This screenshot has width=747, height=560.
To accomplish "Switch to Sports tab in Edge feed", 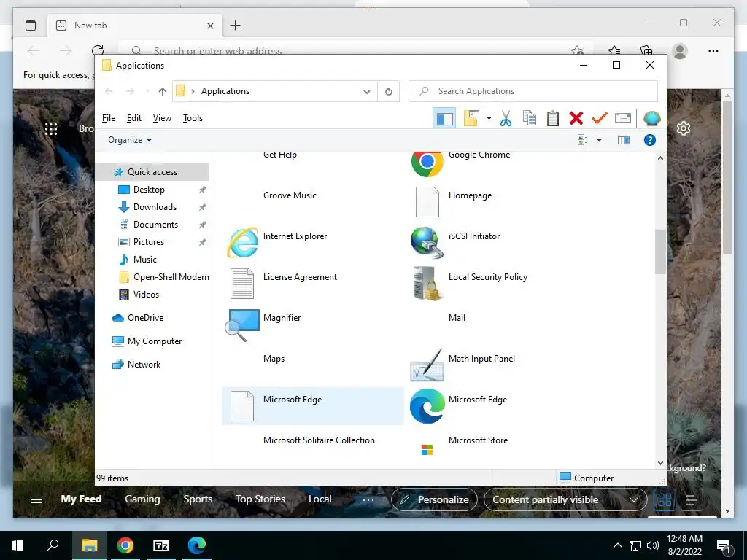I will tap(198, 499).
